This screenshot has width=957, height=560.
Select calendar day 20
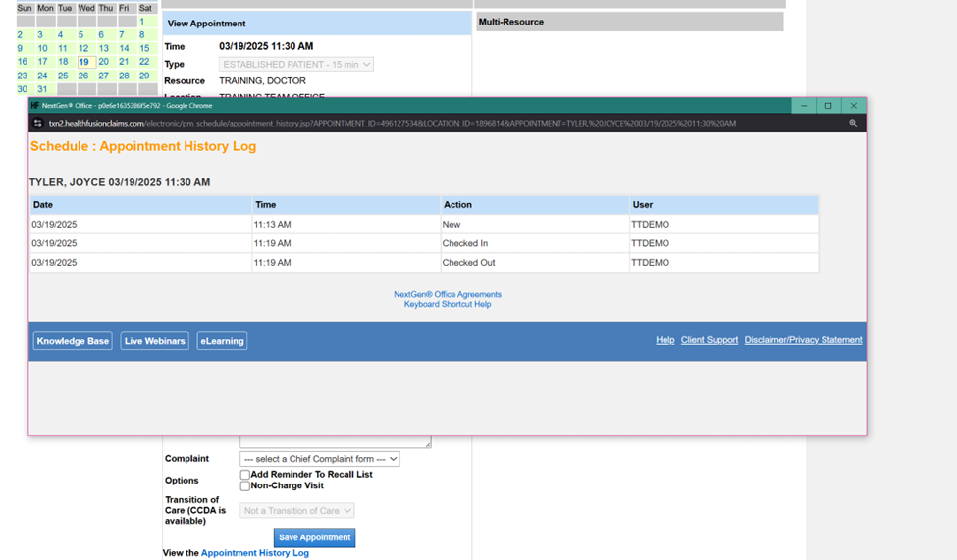(x=103, y=62)
